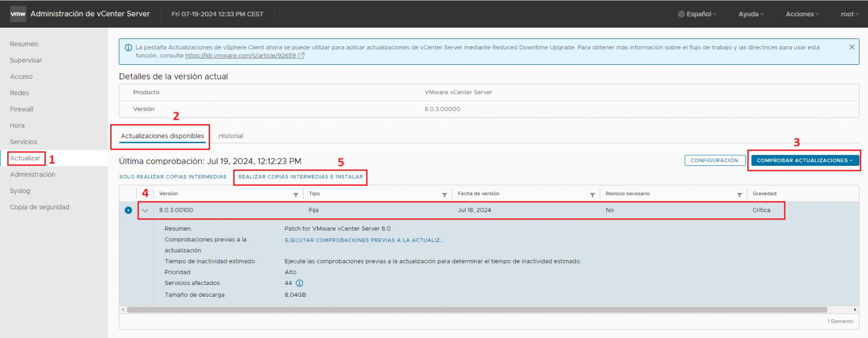Click Patch for VMware vCenter Server 8.0 text
868x338 pixels.
(x=337, y=229)
